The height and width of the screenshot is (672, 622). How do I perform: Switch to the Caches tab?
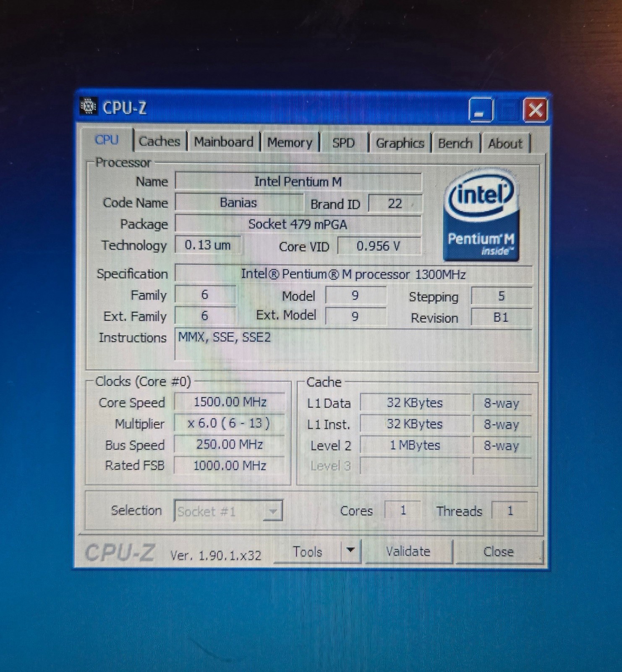click(159, 142)
